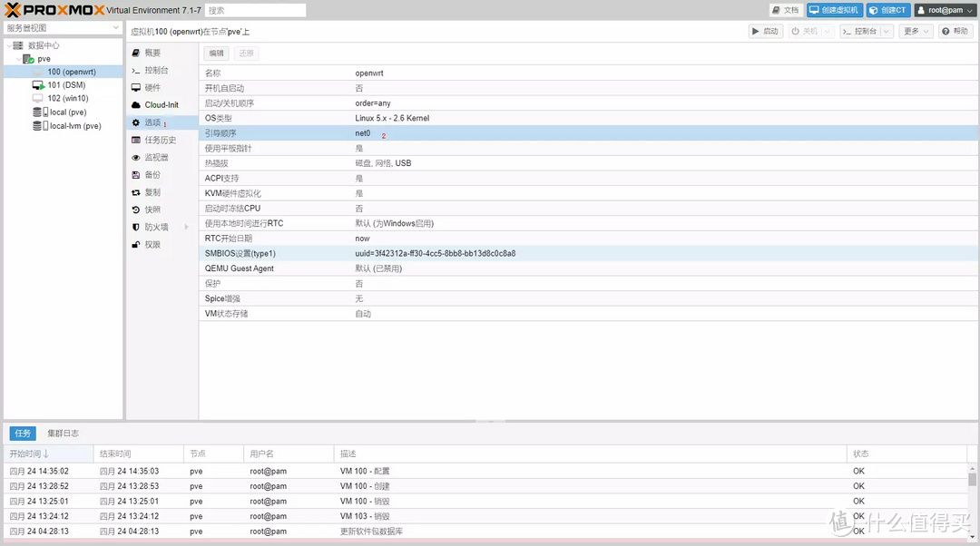Collapse the pve node tree
The image size is (980, 546).
pos(19,59)
